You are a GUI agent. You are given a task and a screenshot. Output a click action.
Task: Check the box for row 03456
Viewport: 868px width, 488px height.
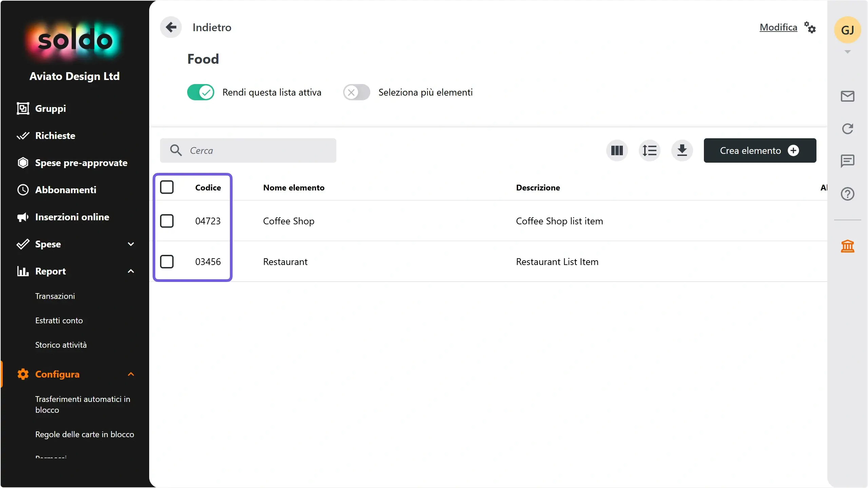point(167,262)
